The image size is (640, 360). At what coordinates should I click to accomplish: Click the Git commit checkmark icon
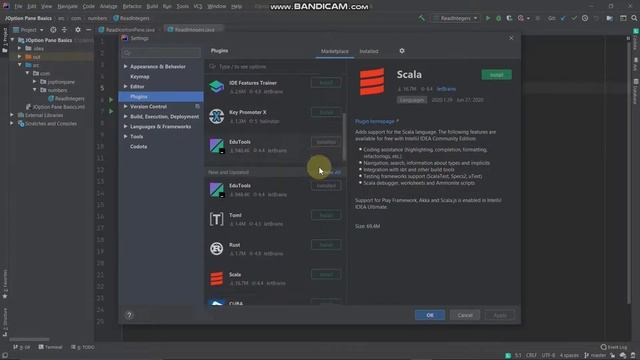(574, 18)
